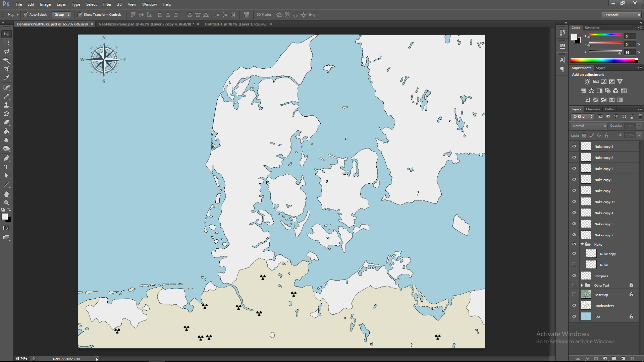Click the Sea layer thumbnail
This screenshot has width=644, height=362.
point(586,317)
